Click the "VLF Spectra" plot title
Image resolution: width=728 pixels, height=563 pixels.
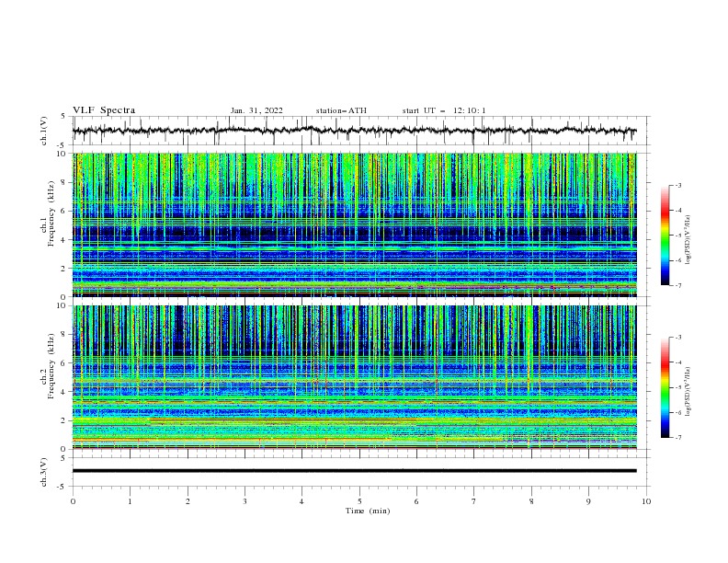point(104,110)
